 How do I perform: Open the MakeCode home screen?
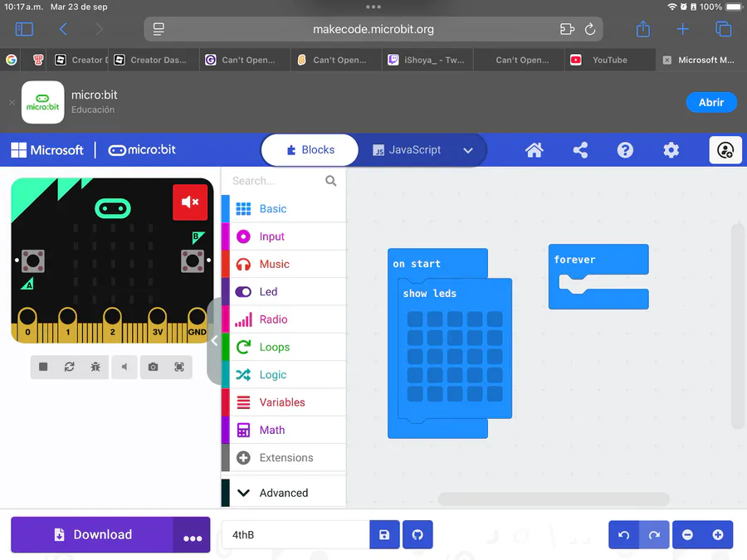[534, 150]
